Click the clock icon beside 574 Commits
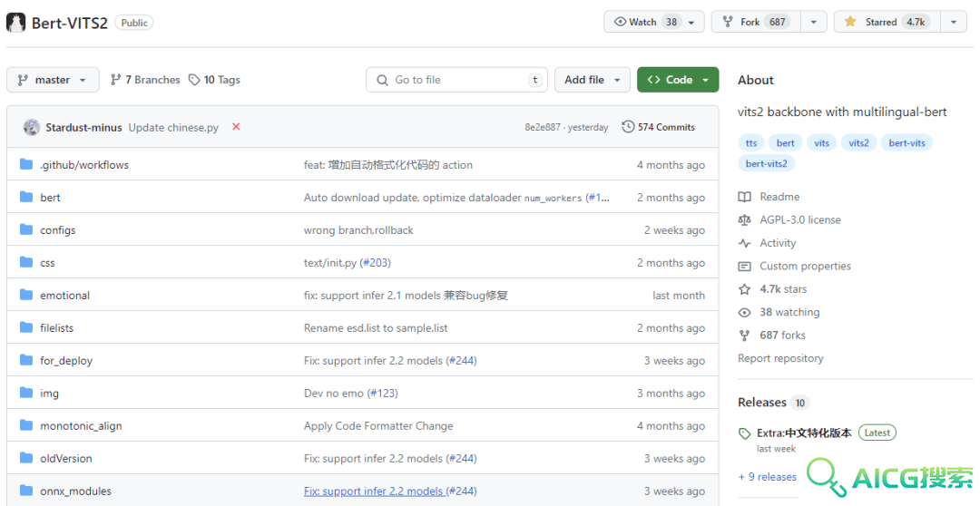The image size is (980, 506). [x=628, y=127]
